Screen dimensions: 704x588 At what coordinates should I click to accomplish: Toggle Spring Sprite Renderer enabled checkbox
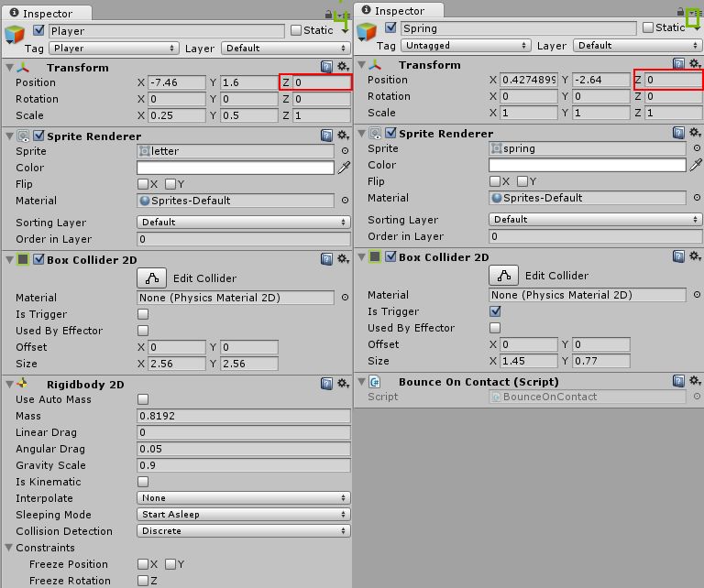tap(391, 132)
